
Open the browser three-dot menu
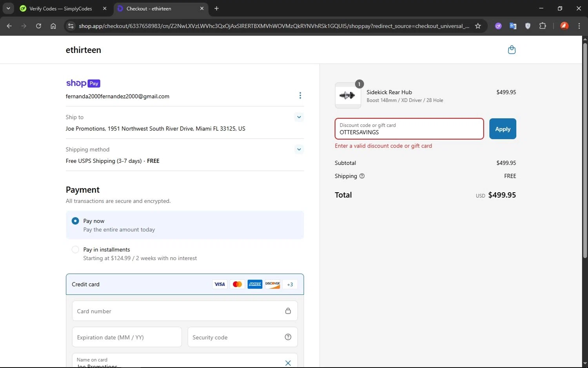coord(579,26)
